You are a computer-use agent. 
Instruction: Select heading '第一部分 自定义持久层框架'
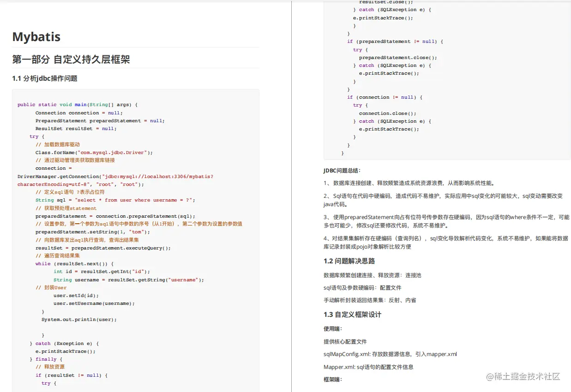pyautogui.click(x=71, y=59)
